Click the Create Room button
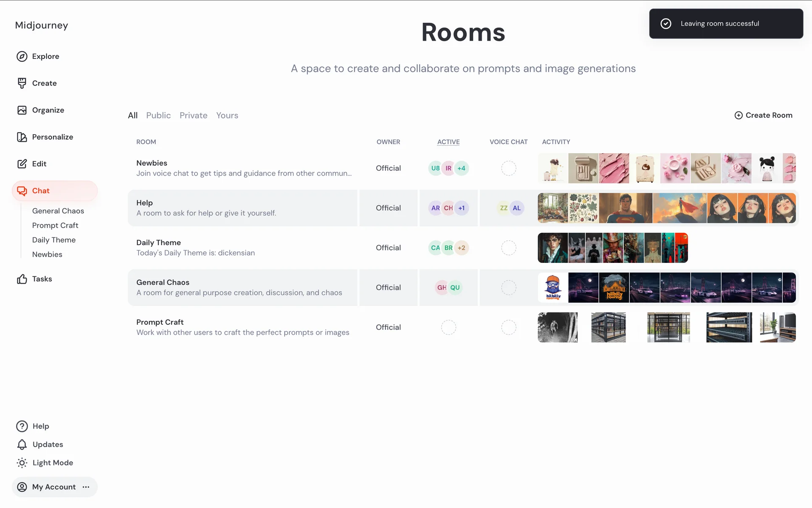 [x=763, y=115]
